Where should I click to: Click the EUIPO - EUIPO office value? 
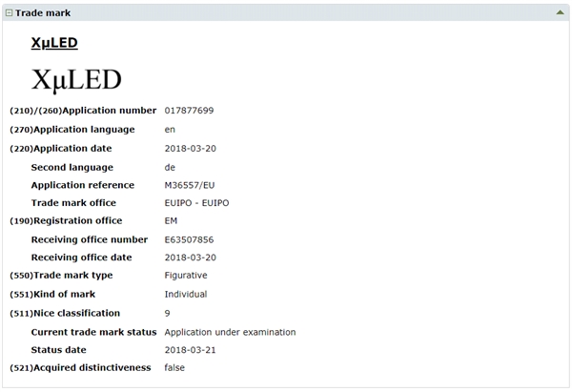(196, 203)
